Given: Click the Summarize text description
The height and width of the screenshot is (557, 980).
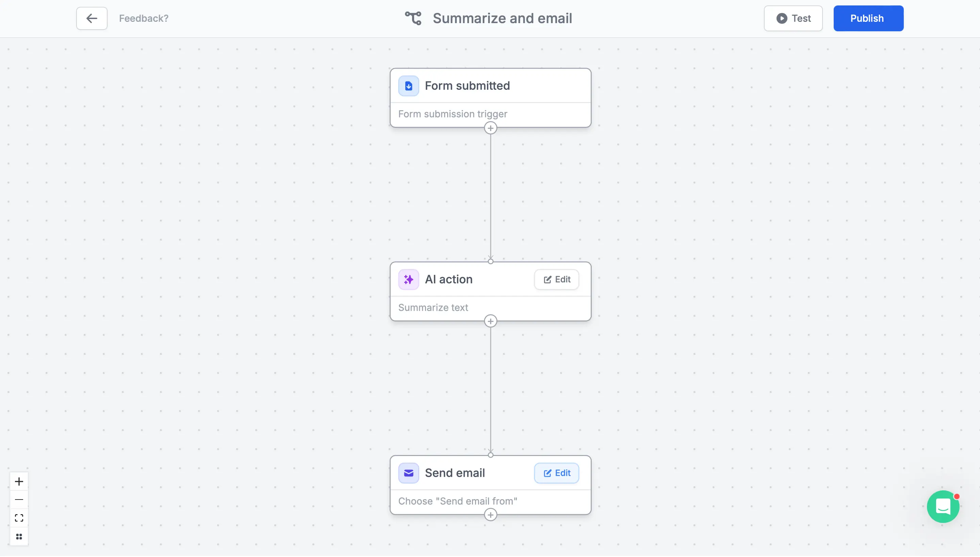Looking at the screenshot, I should point(433,307).
